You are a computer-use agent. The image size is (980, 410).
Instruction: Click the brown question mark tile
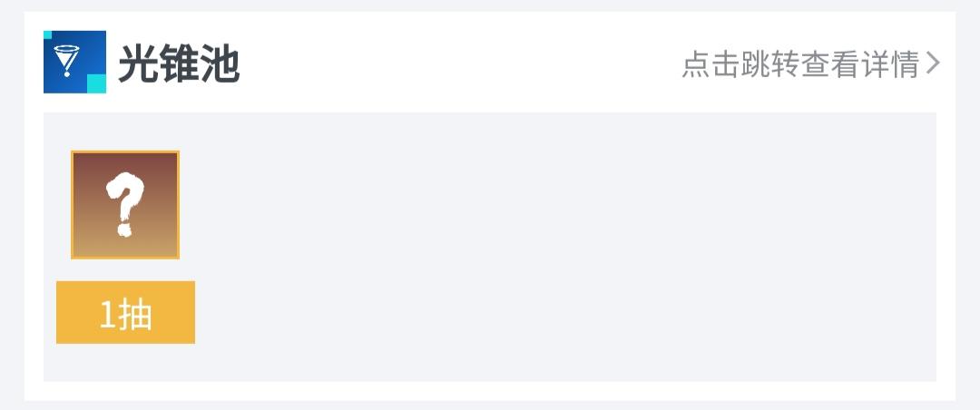click(x=125, y=205)
